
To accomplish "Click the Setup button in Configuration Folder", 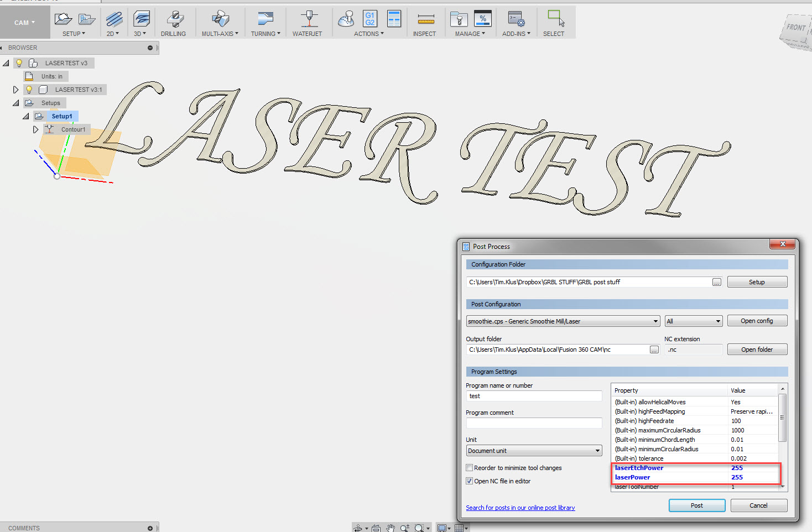I will pyautogui.click(x=757, y=282).
